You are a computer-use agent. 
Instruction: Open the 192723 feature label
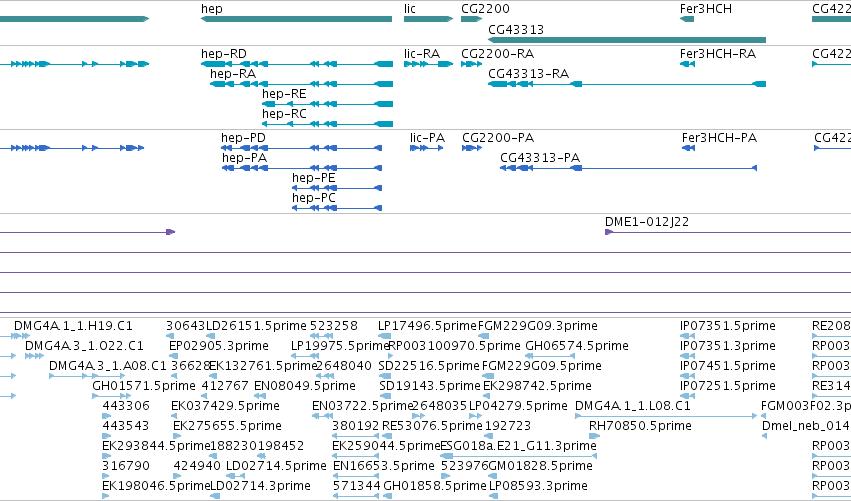[508, 427]
